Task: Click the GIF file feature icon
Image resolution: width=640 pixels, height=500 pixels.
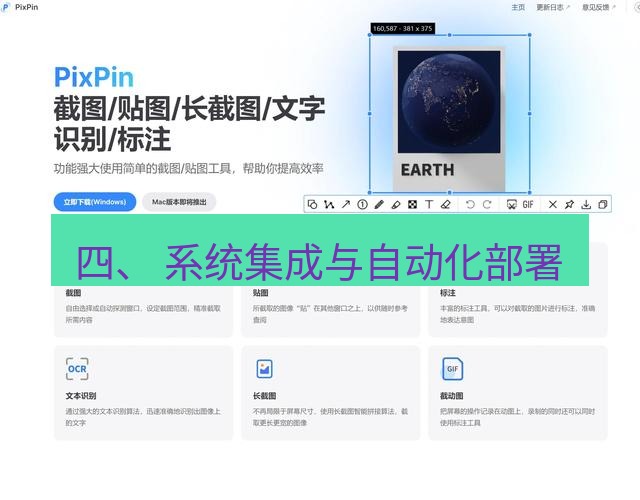Action: [x=452, y=369]
